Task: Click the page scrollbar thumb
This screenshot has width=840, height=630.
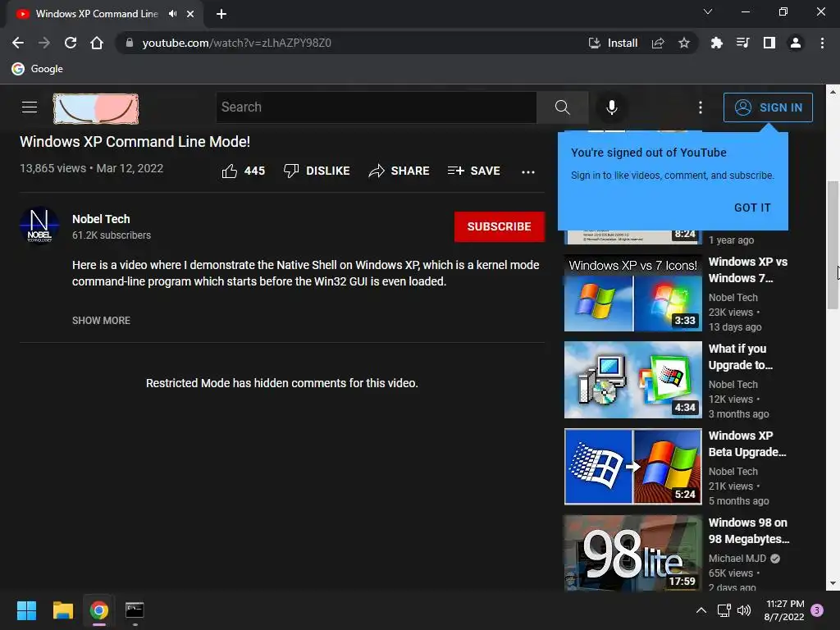Action: click(x=833, y=244)
